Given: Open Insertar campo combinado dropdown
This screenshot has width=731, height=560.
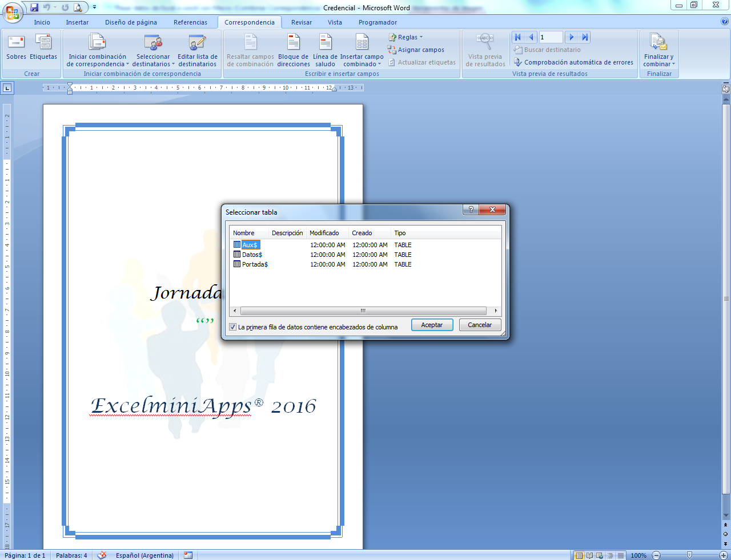Looking at the screenshot, I should coord(362,51).
